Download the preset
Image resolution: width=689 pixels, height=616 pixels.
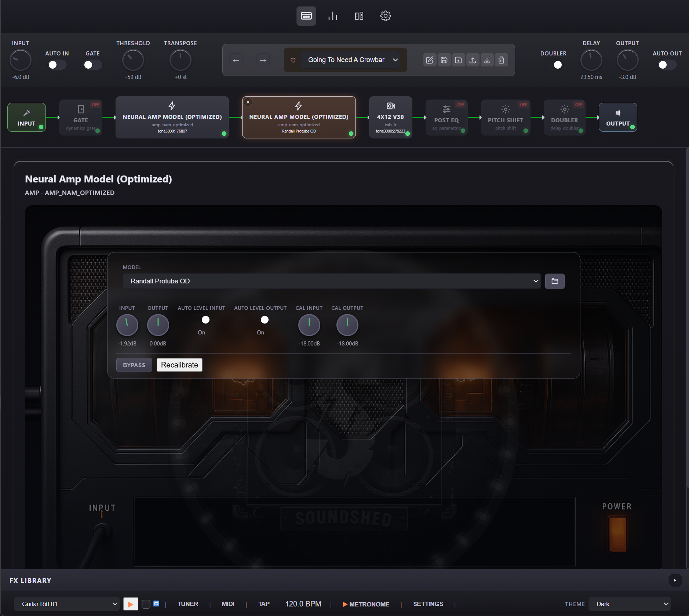[x=486, y=60]
